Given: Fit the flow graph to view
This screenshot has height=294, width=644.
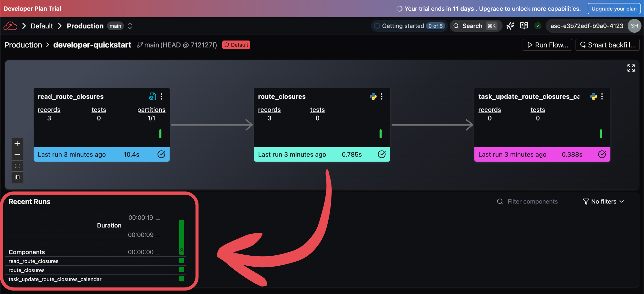Looking at the screenshot, I should click(x=17, y=166).
